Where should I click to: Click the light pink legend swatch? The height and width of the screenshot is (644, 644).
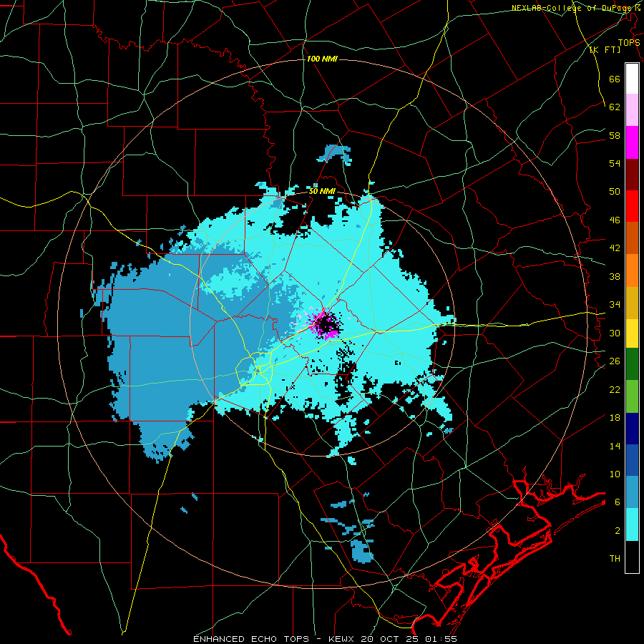(632, 110)
